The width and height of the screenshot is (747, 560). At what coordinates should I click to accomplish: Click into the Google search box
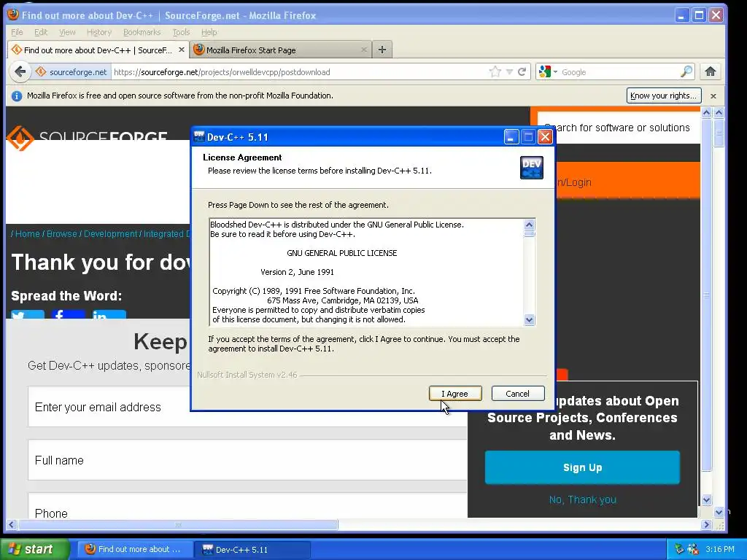point(619,72)
